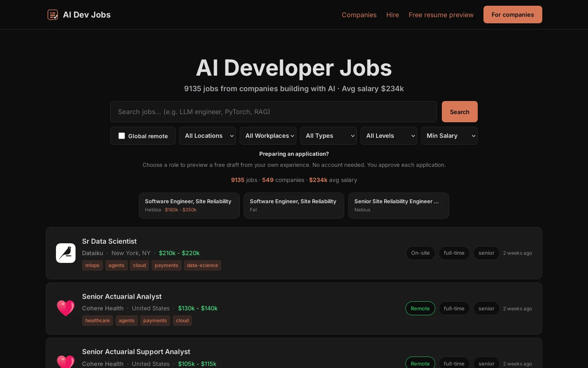This screenshot has height=368, width=588.
Task: Click the Preparing an application? heading
Action: 294,154
